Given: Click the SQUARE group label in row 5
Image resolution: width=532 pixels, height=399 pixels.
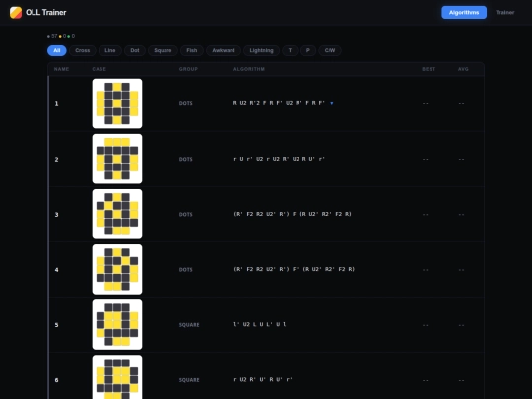Looking at the screenshot, I should click(x=189, y=325).
